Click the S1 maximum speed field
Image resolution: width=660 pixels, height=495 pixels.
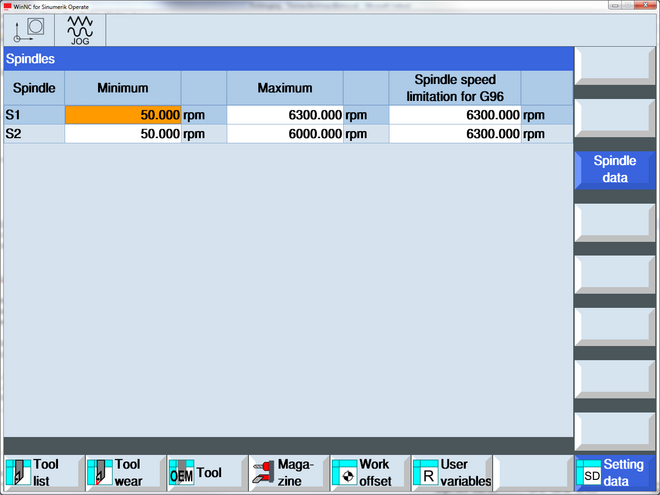tap(285, 115)
